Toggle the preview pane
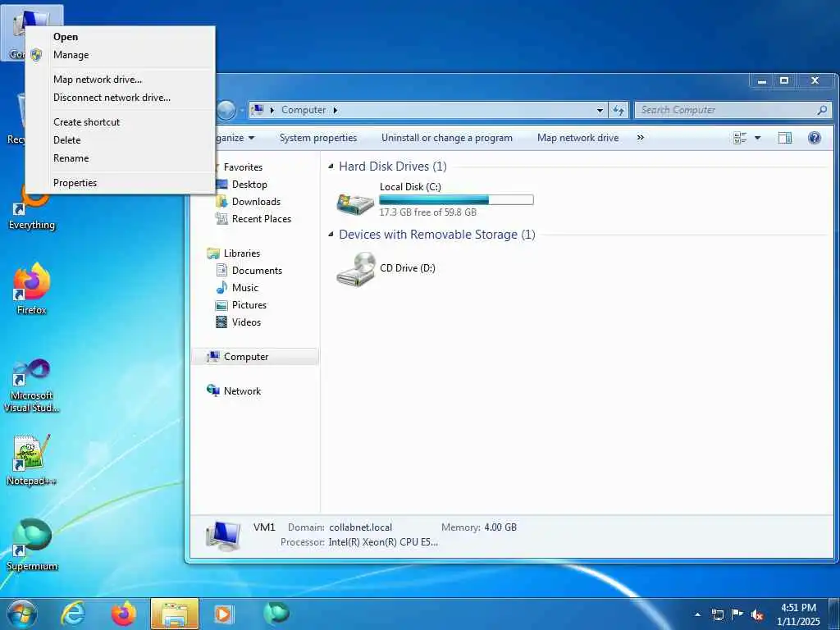Screen dimensions: 840x630 click(785, 138)
